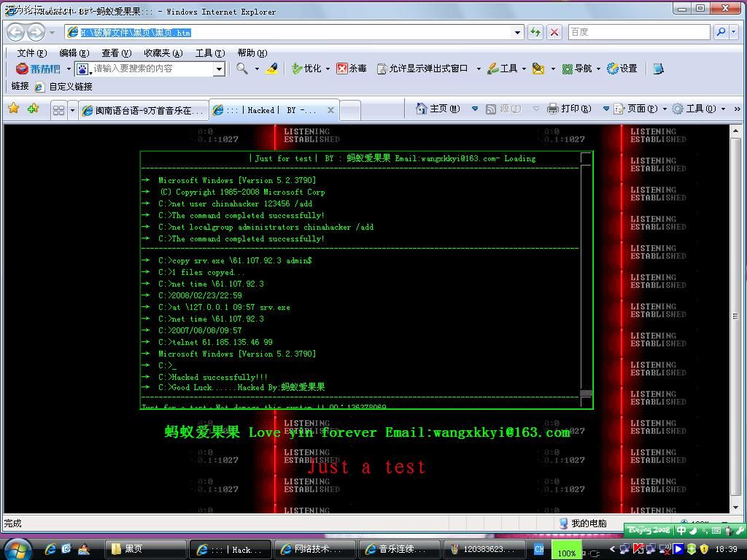Viewport: 747px width, 560px height.
Task: Switch to the 闽南语台语 tab
Action: [x=144, y=111]
